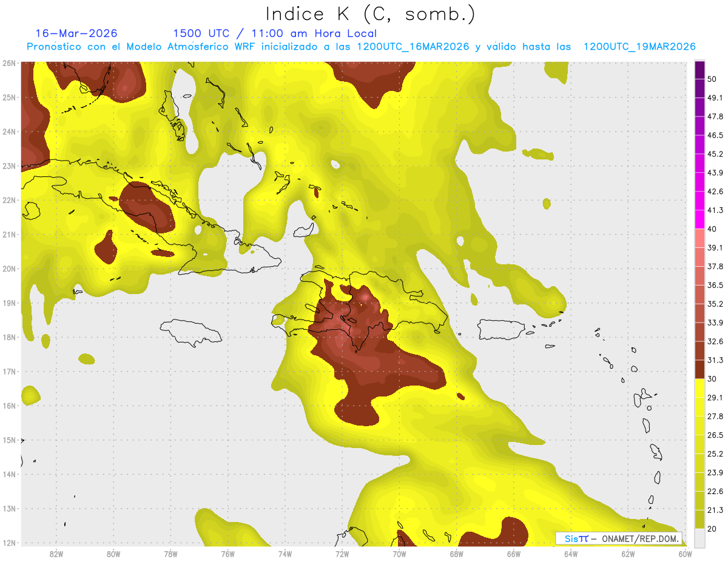Click the colorbar value '43.9'
This screenshot has width=728, height=562.
pyautogui.click(x=715, y=173)
